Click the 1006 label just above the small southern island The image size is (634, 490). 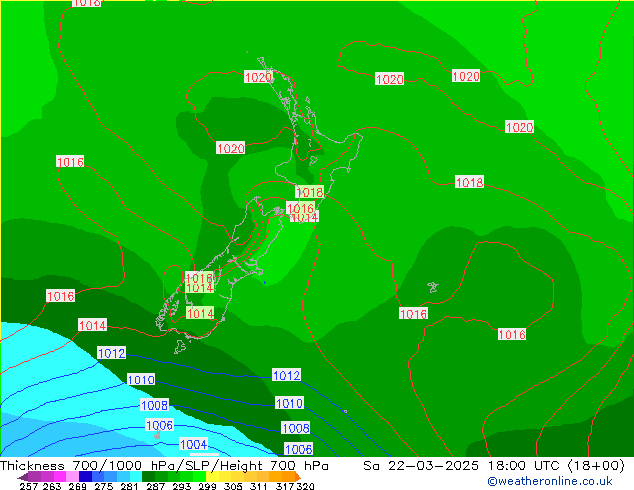pos(159,425)
